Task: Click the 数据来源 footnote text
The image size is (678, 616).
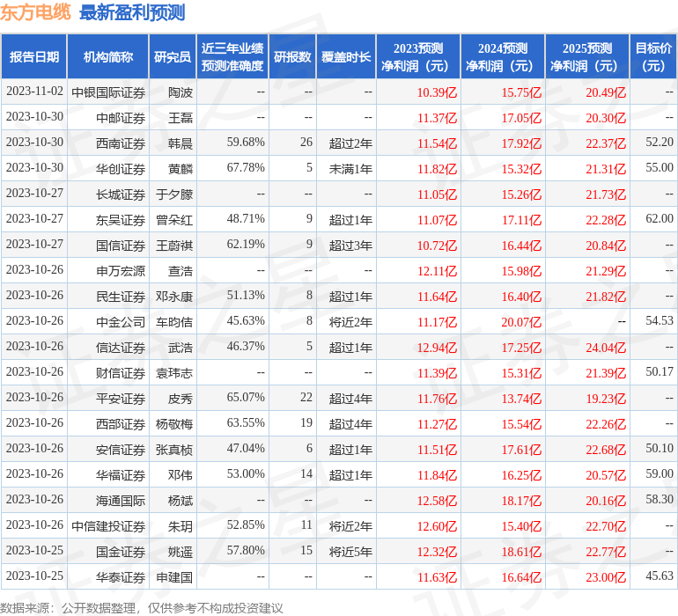Action: point(142,608)
